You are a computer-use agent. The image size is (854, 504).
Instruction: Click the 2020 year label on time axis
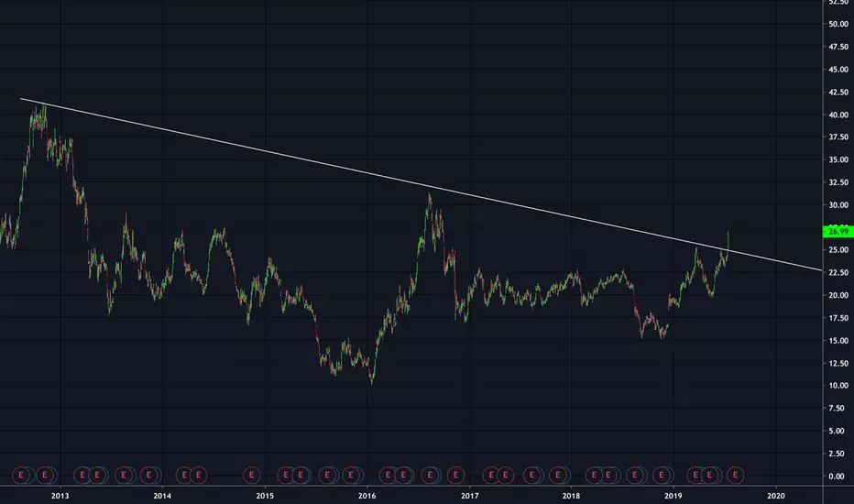click(776, 496)
